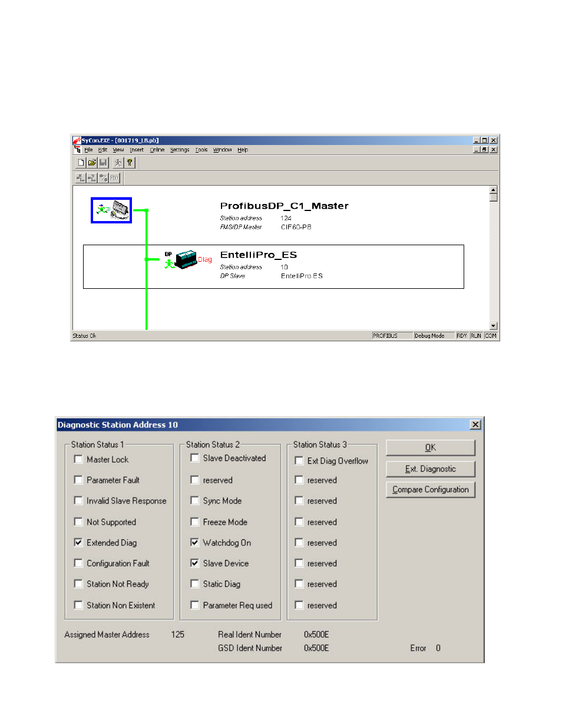Viewport: 562px width, 728px height.
Task: Click the scroll-up arrow in SyCon window
Action: point(494,190)
